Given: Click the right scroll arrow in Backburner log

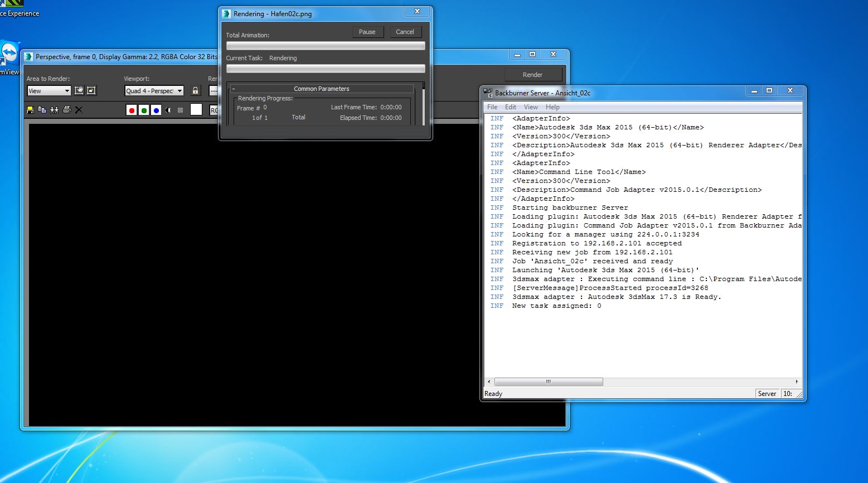Looking at the screenshot, I should 797,382.
